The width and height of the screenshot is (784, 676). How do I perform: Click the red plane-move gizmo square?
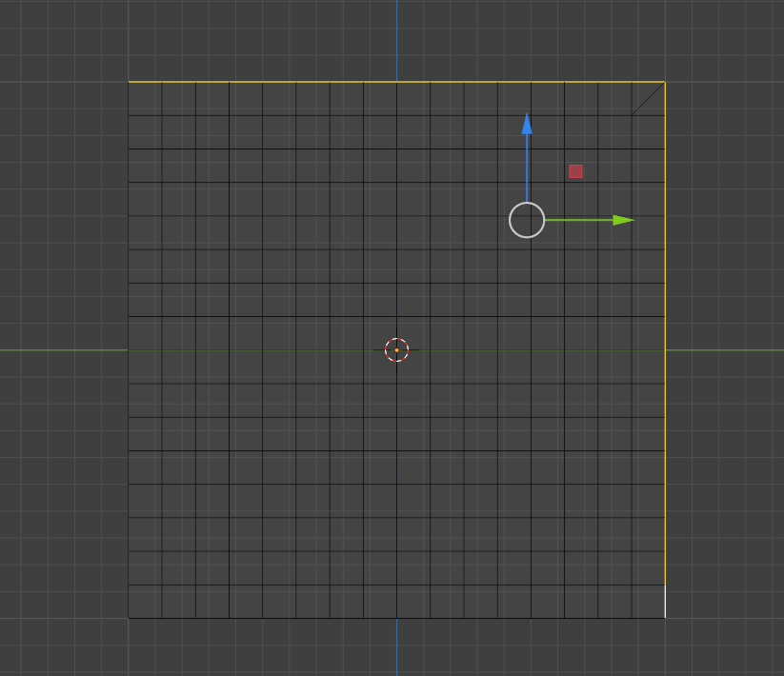click(x=575, y=171)
